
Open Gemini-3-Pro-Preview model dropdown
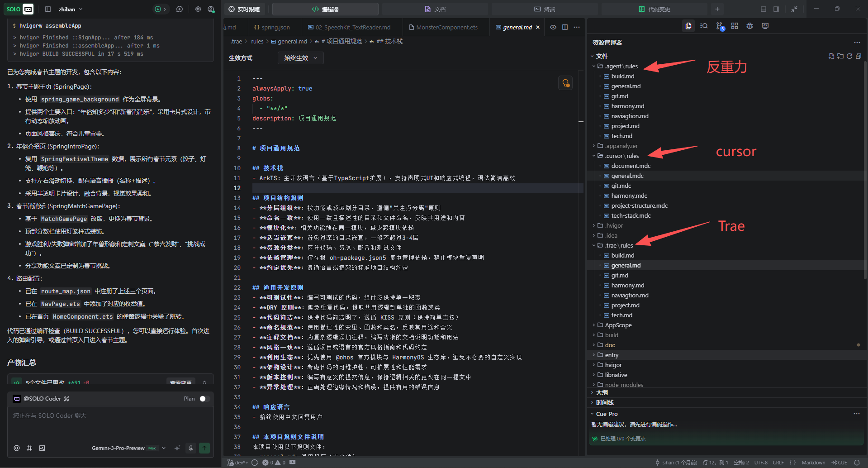[128, 448]
